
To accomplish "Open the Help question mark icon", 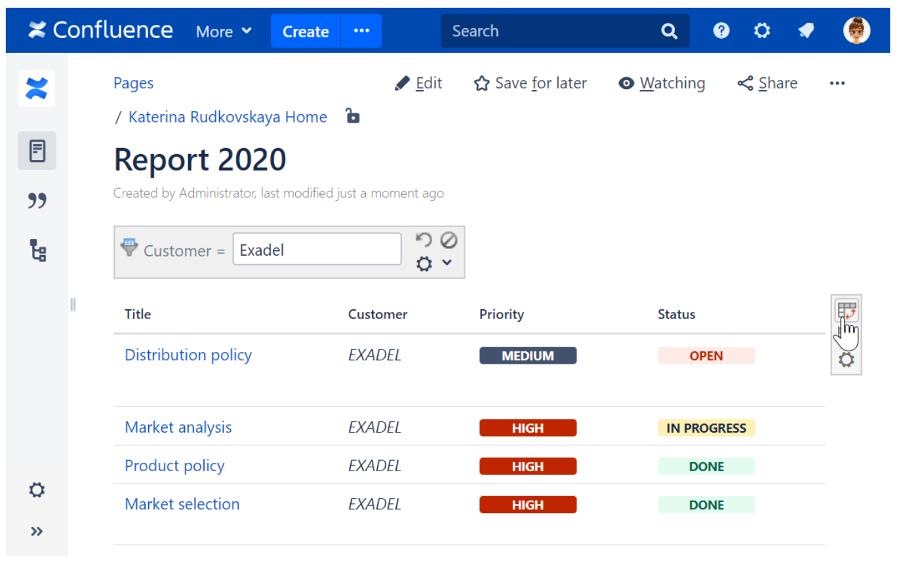I will pyautogui.click(x=721, y=31).
